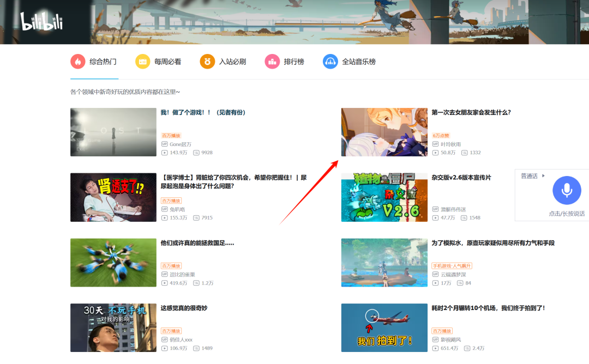Open video title 第一次去女朋友家会发生什么?
Viewport: 589px width, 364px height.
pos(471,112)
